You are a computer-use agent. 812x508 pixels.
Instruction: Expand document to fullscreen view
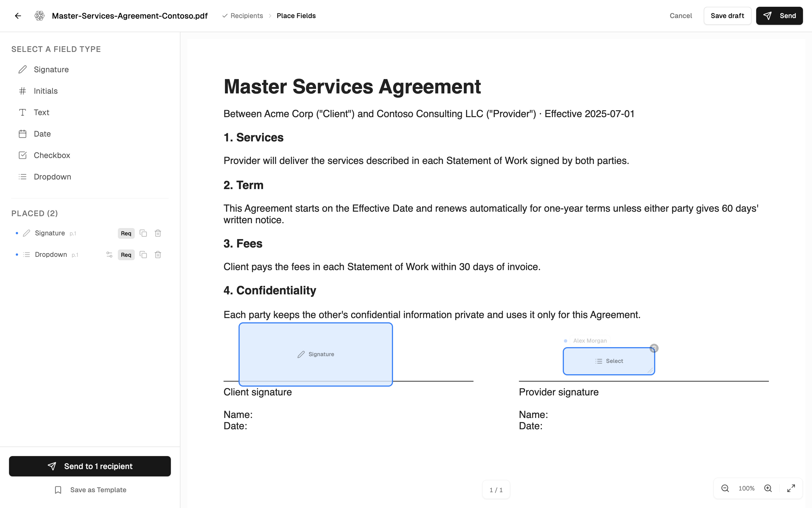tap(791, 489)
